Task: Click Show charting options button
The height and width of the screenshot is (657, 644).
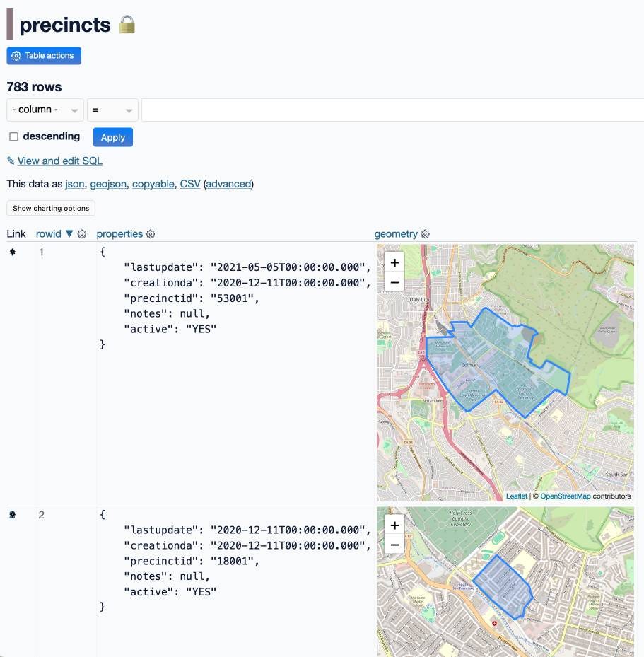Action: click(51, 208)
